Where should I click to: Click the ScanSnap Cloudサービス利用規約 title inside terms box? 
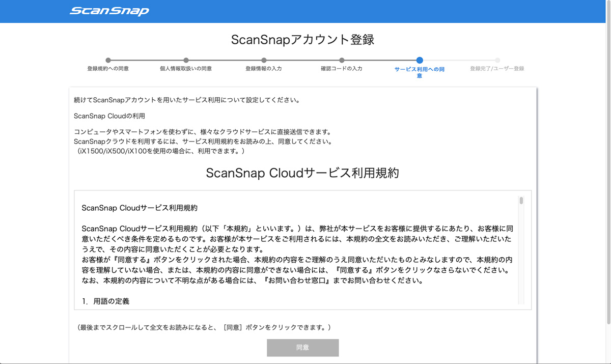pos(140,208)
